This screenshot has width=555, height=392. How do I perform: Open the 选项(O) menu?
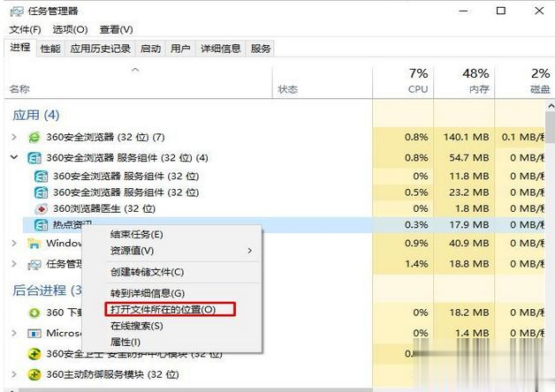70,30
